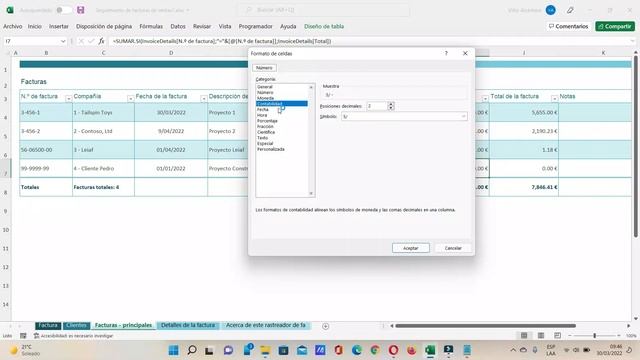Image resolution: width=640 pixels, height=360 pixels.
Task: Click the Posiciones decimales input field
Action: pyautogui.click(x=376, y=106)
